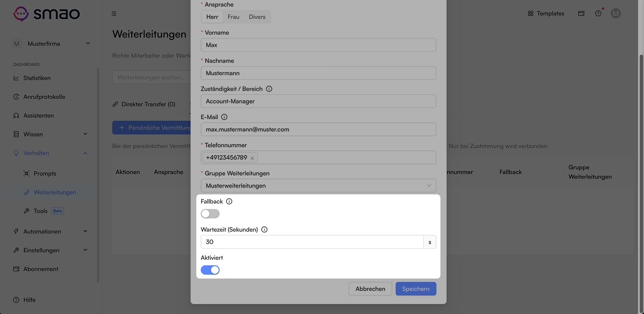Click the Hilfe question mark icon

pos(16,300)
